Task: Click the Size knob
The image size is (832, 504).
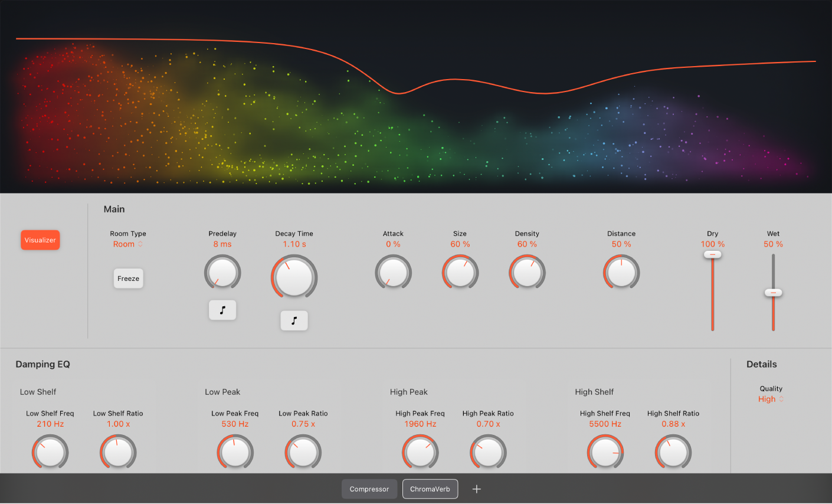Action: 460,272
